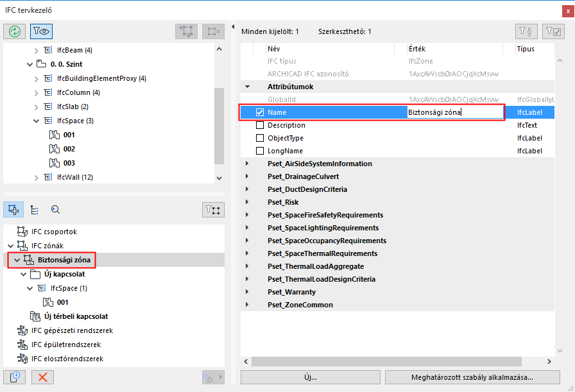Viewport: 575px width, 392px height.
Task: Check the ObjectType attribute checkbox
Action: click(261, 138)
